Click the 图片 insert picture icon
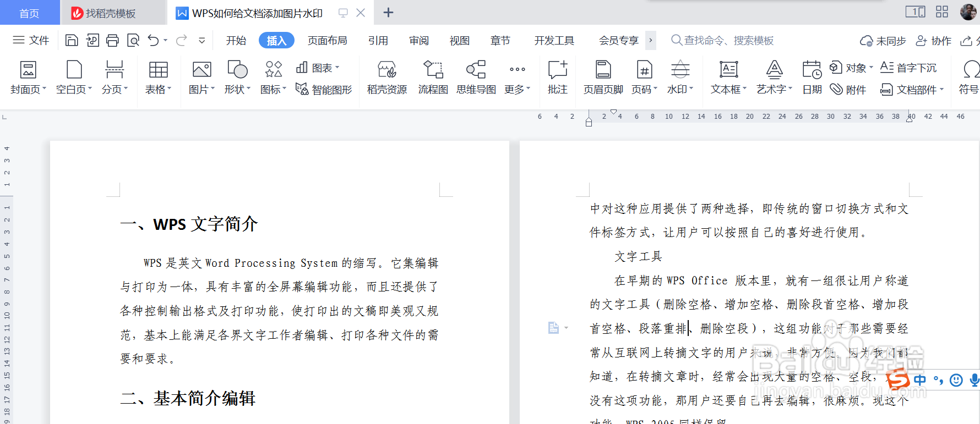980x424 pixels. pos(202,70)
